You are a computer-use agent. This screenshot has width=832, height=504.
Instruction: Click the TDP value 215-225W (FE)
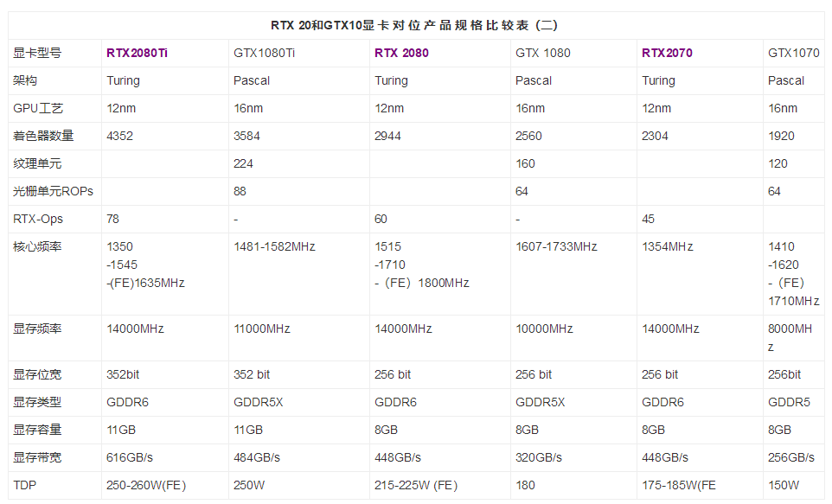(416, 485)
